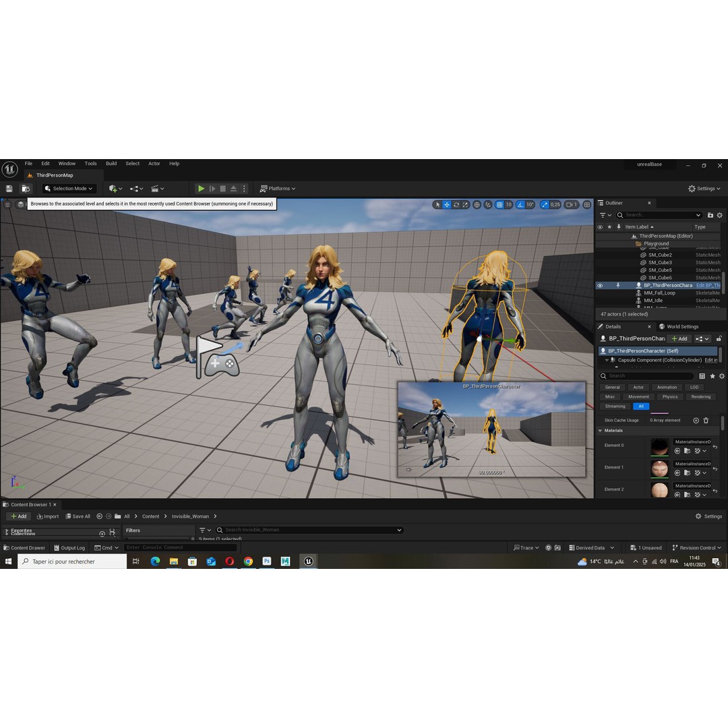
Task: Open the play options three-dot menu
Action: (x=244, y=189)
